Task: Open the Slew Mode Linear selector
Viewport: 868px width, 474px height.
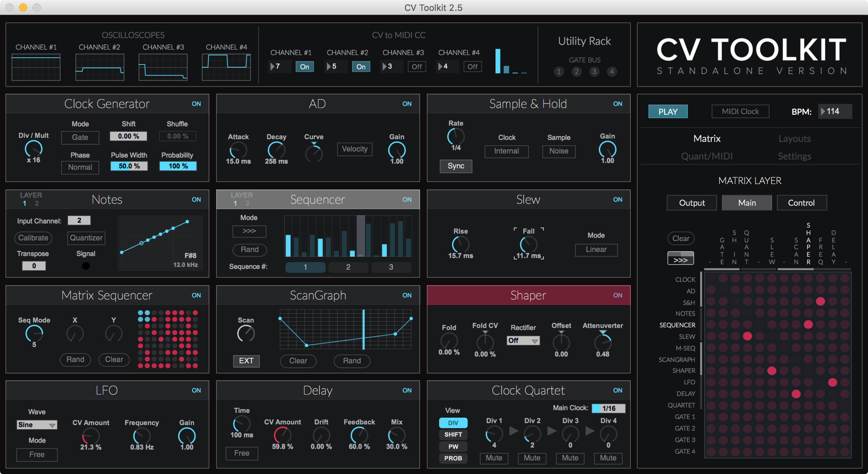Action: coord(596,250)
